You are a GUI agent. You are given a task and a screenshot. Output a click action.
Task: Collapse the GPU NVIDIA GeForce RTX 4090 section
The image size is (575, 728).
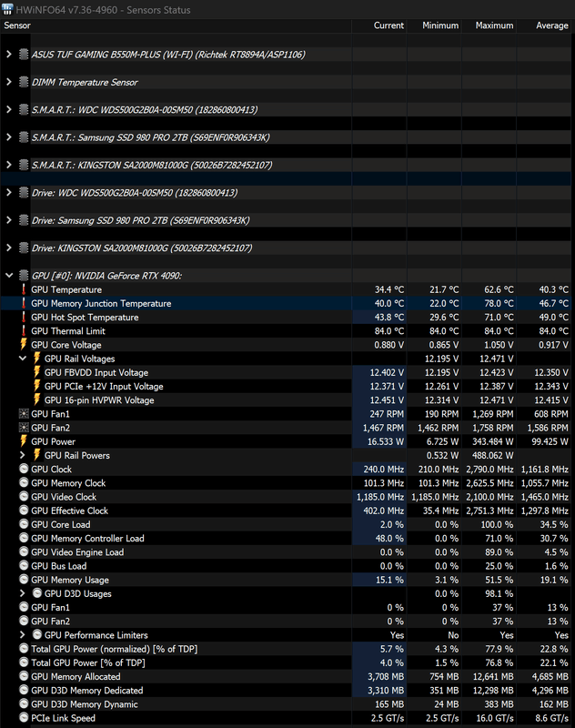point(9,276)
